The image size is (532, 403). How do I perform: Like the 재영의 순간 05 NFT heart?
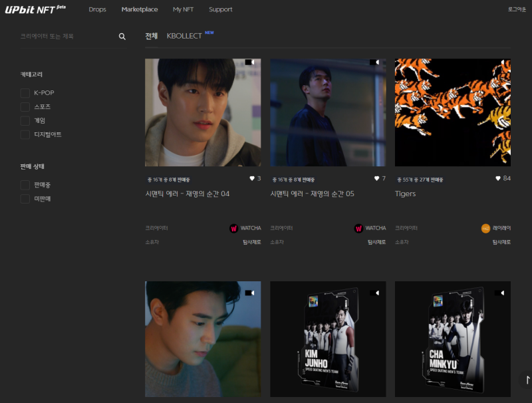[376, 178]
